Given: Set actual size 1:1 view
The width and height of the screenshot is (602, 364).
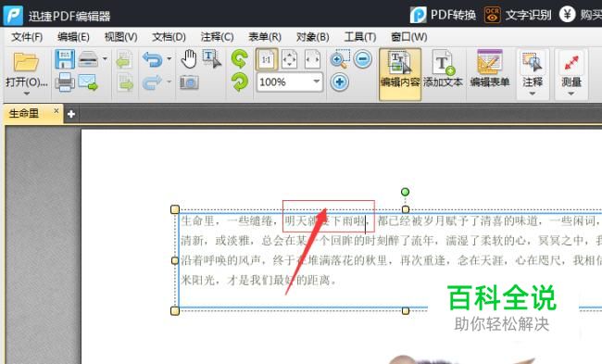Looking at the screenshot, I should pos(267,59).
